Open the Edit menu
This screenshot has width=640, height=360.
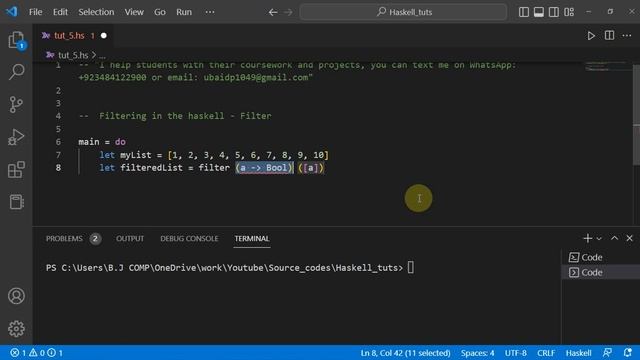(60, 12)
